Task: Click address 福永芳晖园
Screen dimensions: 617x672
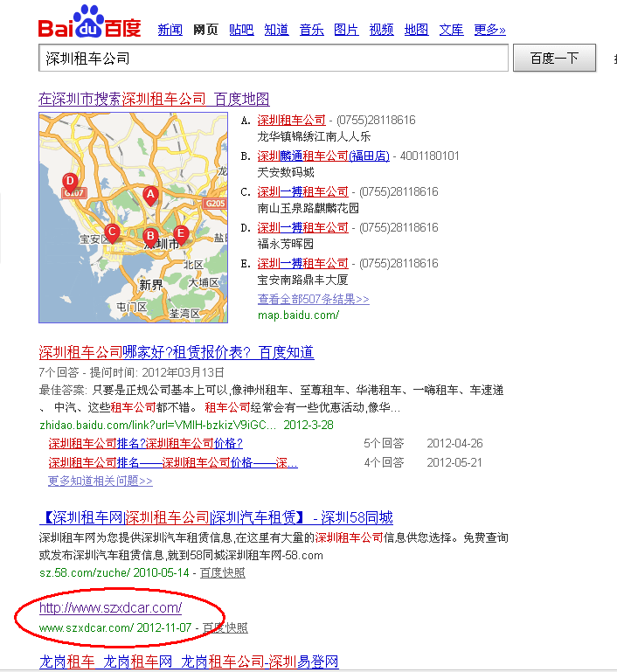Action: tap(286, 244)
